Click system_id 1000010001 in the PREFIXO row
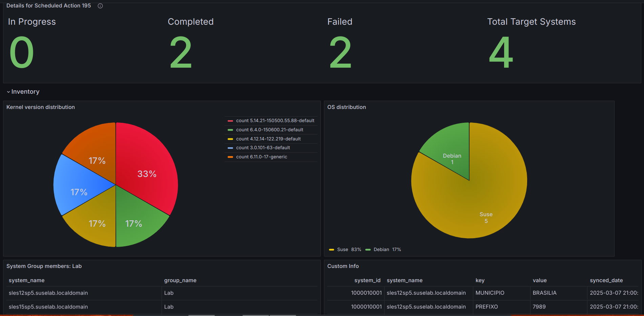Viewport: 644px width, 316px height. point(367,307)
